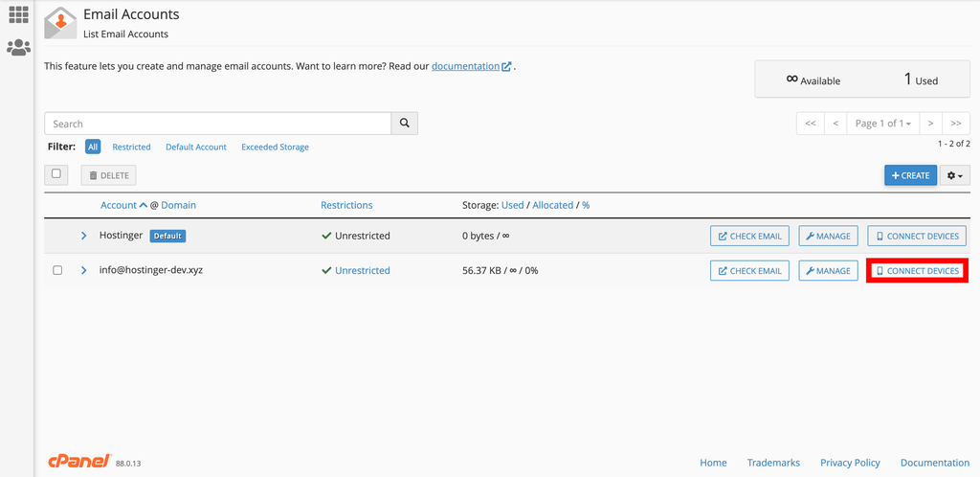Open the Page 1 of 1 dropdown
This screenshot has height=477, width=980.
tap(882, 124)
